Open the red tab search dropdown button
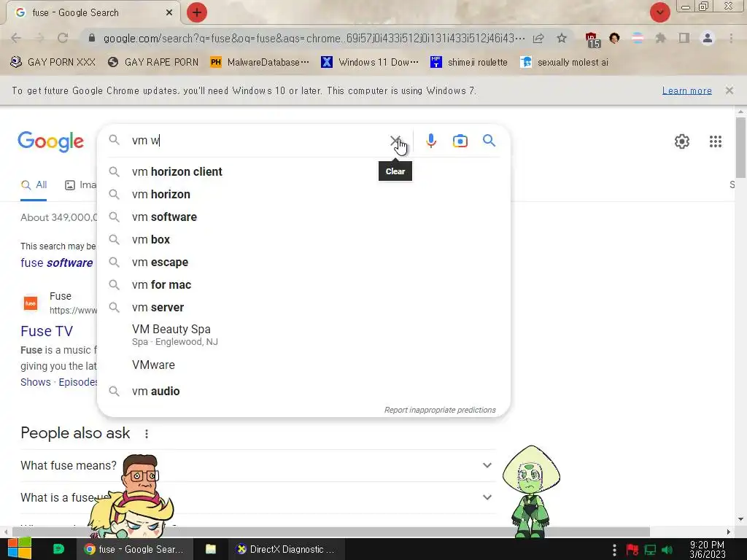Viewport: 747px width, 560px height. (659, 12)
